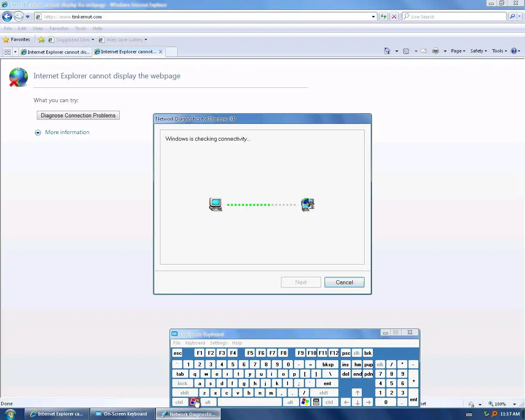Click the RSS Feeds icon
Viewport: 525px width, 420px height.
(x=406, y=51)
